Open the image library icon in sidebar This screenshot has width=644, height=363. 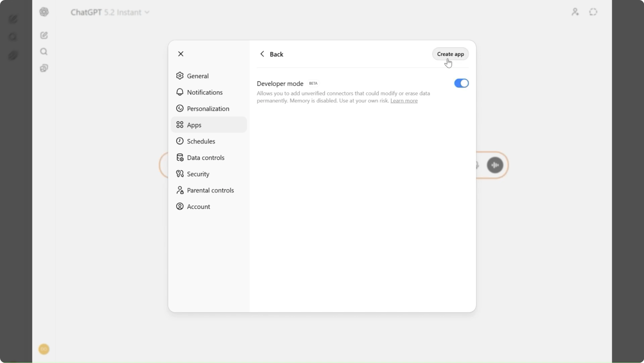44,68
